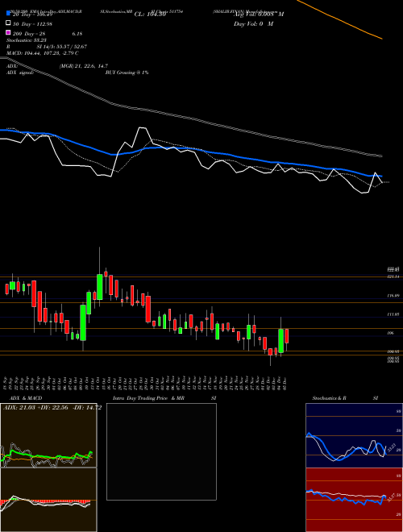Image resolution: width=403 pixels, height=532 pixels.
Task: Open the empty Intra Day Trading Price panel
Action: tap(161, 451)
